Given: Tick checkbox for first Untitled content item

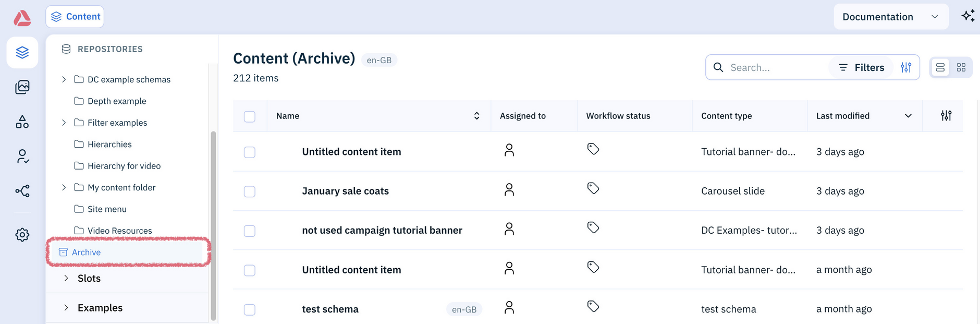Looking at the screenshot, I should (250, 152).
